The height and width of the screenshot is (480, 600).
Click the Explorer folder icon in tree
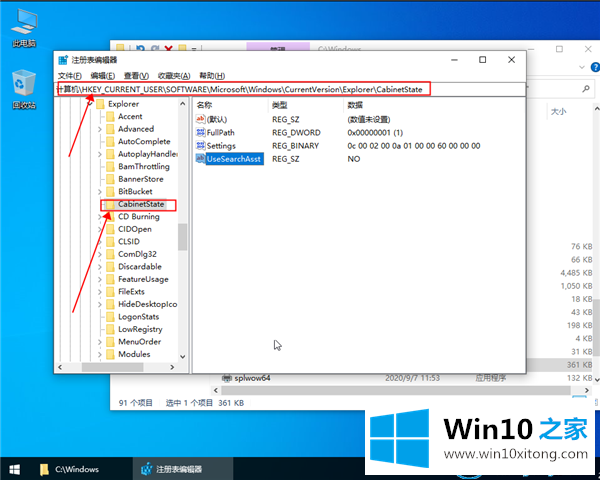[x=100, y=104]
